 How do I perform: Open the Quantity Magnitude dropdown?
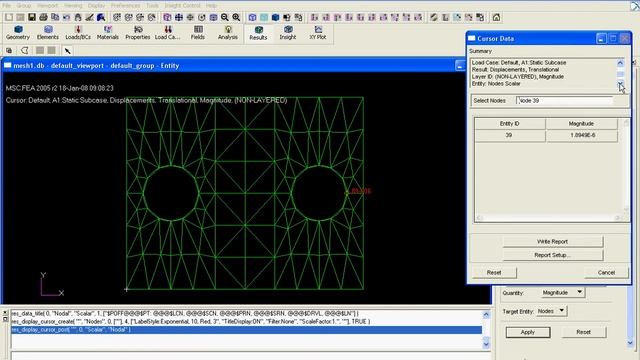[x=562, y=292]
